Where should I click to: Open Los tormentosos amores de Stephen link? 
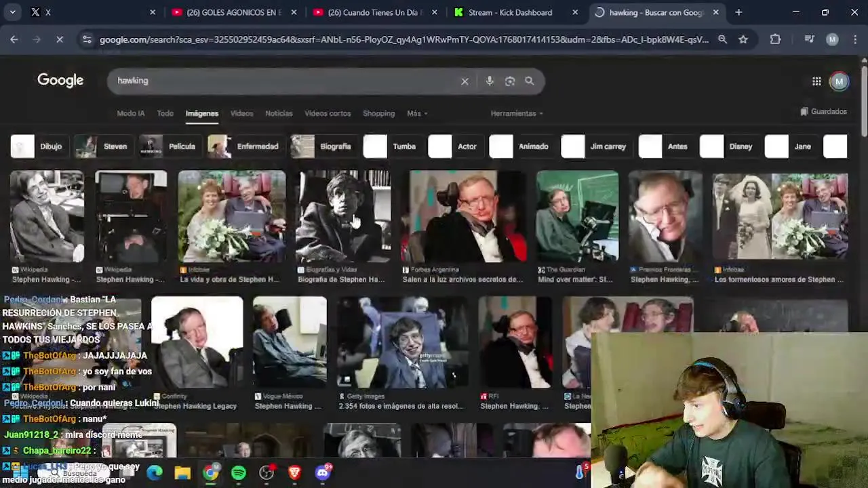[x=778, y=279]
